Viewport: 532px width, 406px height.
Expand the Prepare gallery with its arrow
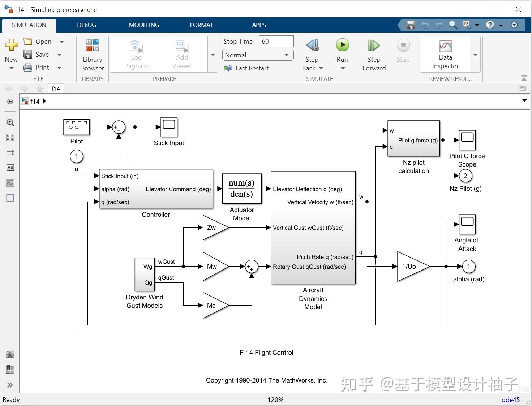213,55
